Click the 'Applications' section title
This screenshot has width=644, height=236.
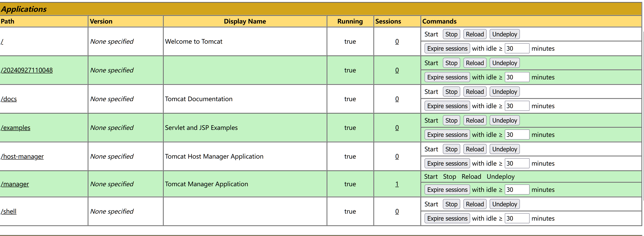tap(24, 9)
